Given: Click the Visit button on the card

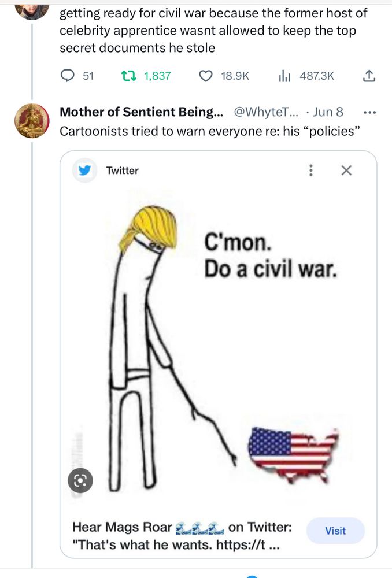Looking at the screenshot, I should [x=335, y=531].
